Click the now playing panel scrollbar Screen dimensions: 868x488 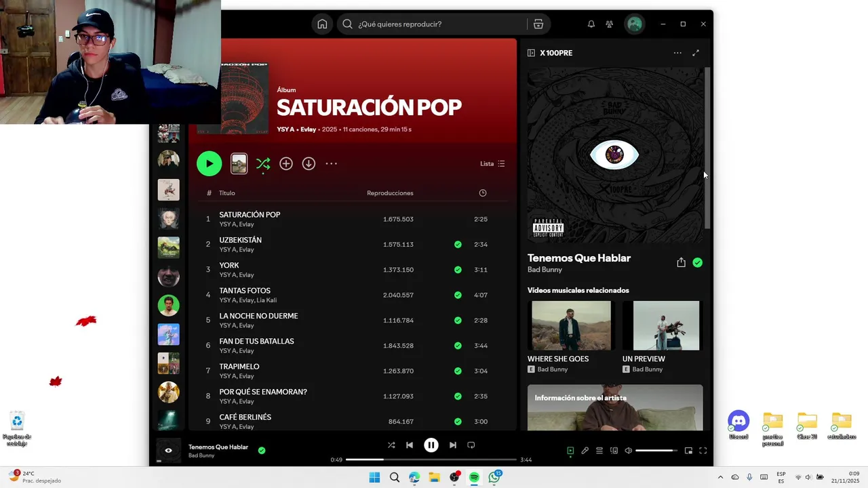click(x=707, y=148)
